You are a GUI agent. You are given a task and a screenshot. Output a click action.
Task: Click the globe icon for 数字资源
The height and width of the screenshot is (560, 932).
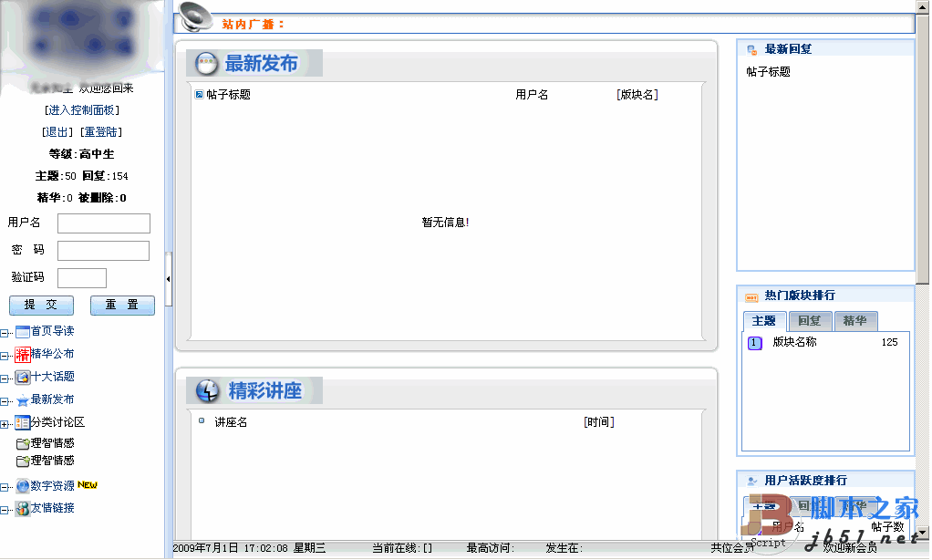coord(23,486)
